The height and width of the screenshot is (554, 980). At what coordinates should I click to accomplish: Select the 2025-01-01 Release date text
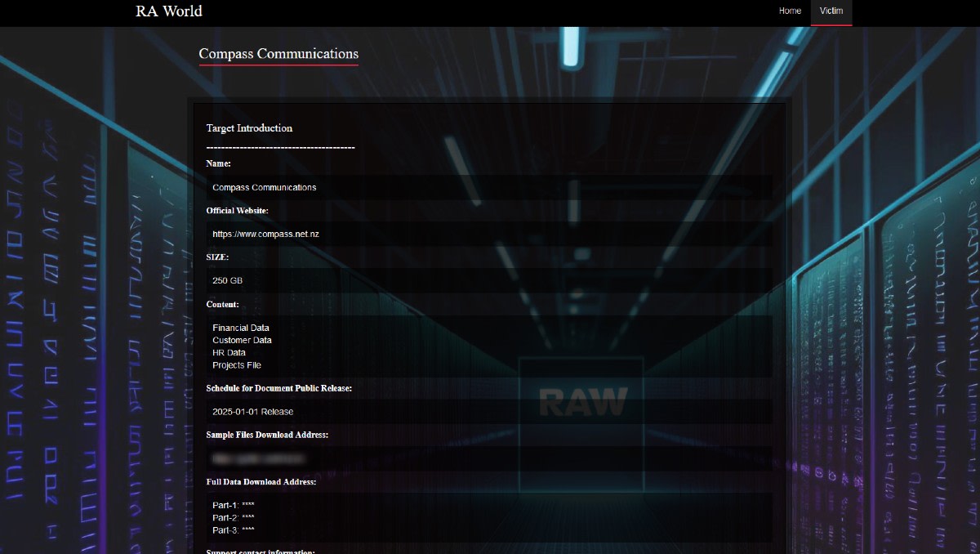point(252,411)
